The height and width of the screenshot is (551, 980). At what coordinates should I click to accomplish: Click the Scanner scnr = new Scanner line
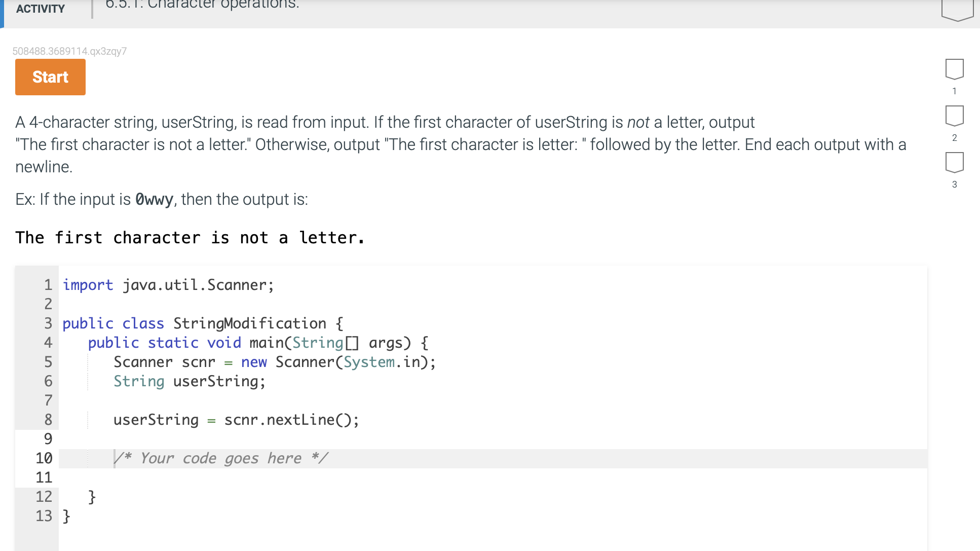(274, 362)
